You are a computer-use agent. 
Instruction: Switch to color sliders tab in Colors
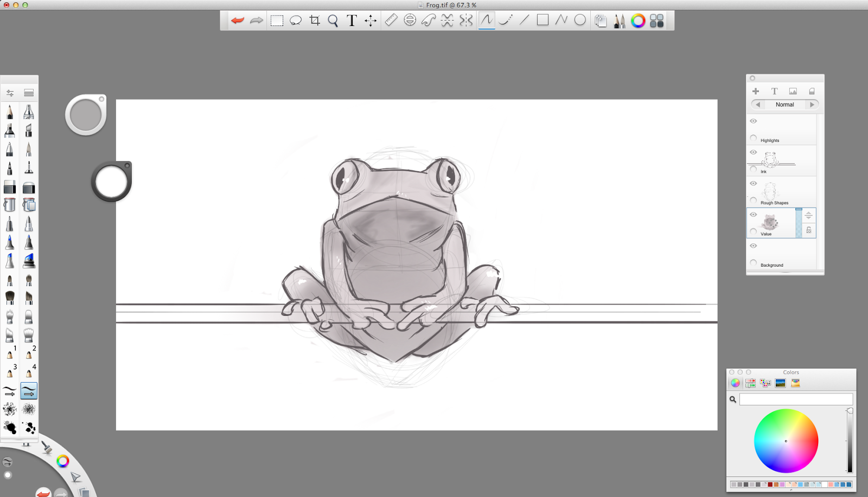pyautogui.click(x=750, y=383)
